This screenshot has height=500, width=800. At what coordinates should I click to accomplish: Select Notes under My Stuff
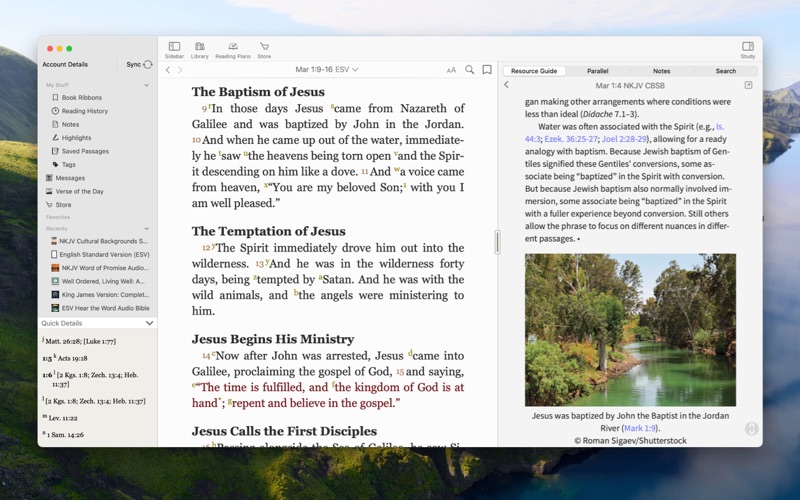(x=70, y=124)
